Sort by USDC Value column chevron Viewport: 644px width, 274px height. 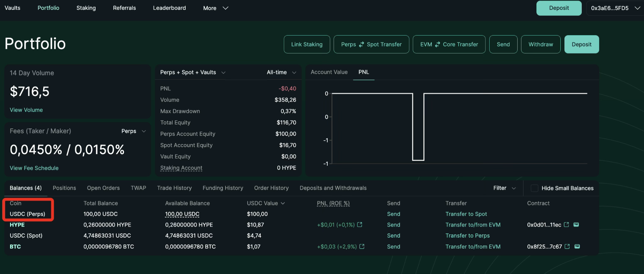(x=283, y=203)
